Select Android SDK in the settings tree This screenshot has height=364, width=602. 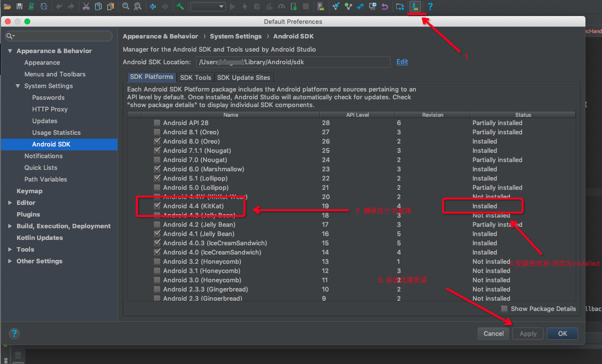click(x=59, y=145)
